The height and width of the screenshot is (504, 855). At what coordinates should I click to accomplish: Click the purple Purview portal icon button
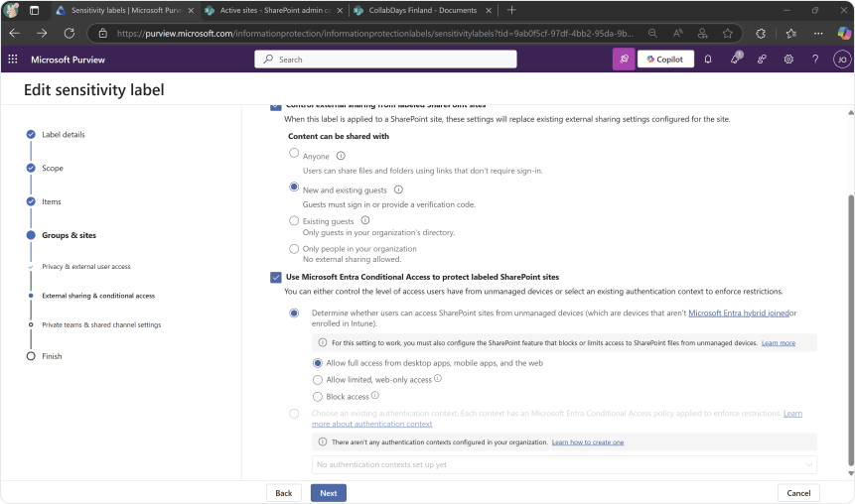coord(624,59)
